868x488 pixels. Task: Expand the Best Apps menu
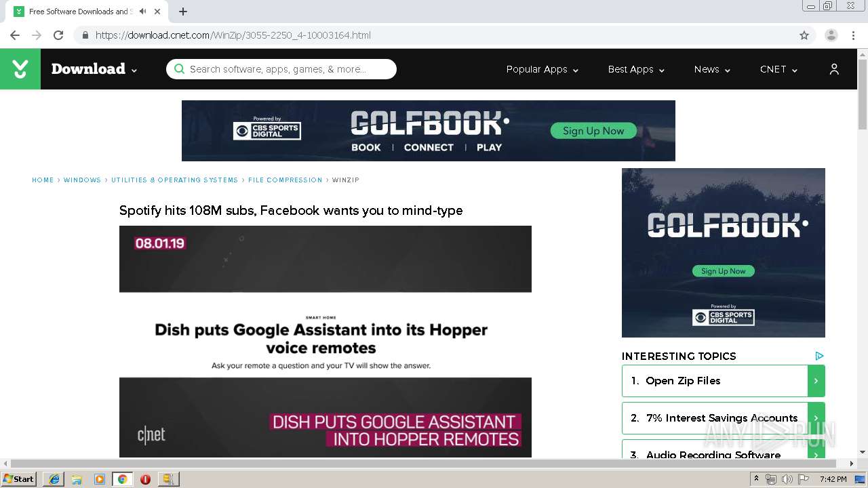[x=636, y=69]
